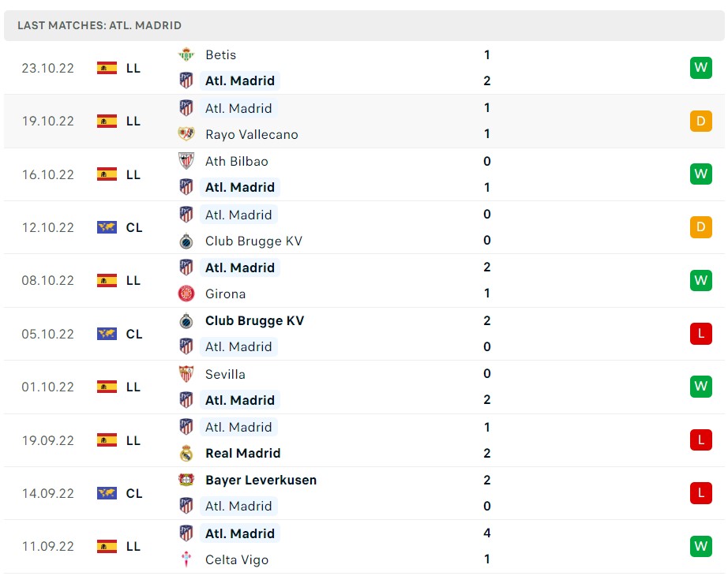The width and height of the screenshot is (728, 576).
Task: Select the red L badge for the Bayer Leverkusen match
Action: point(700,492)
